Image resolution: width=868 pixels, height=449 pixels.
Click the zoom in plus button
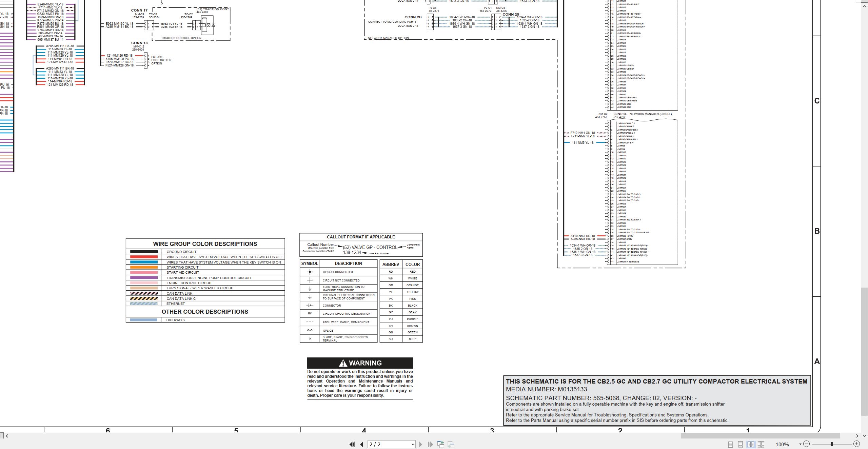856,444
